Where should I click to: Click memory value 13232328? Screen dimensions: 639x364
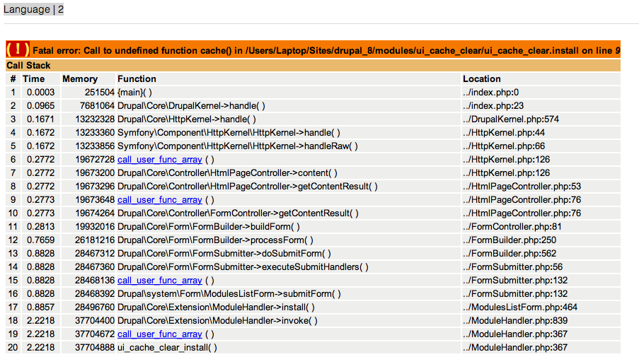95,119
